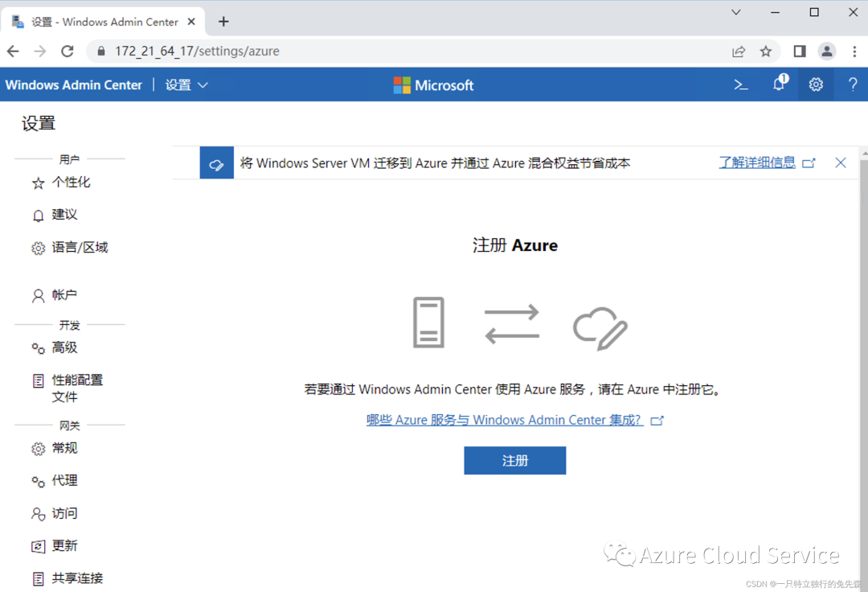Click the refresh icon next to 更新

coord(38,547)
